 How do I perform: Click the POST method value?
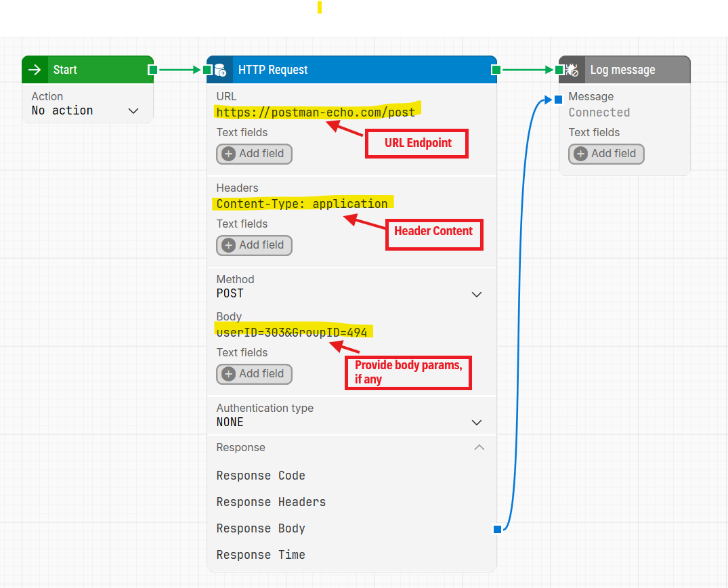coord(230,293)
